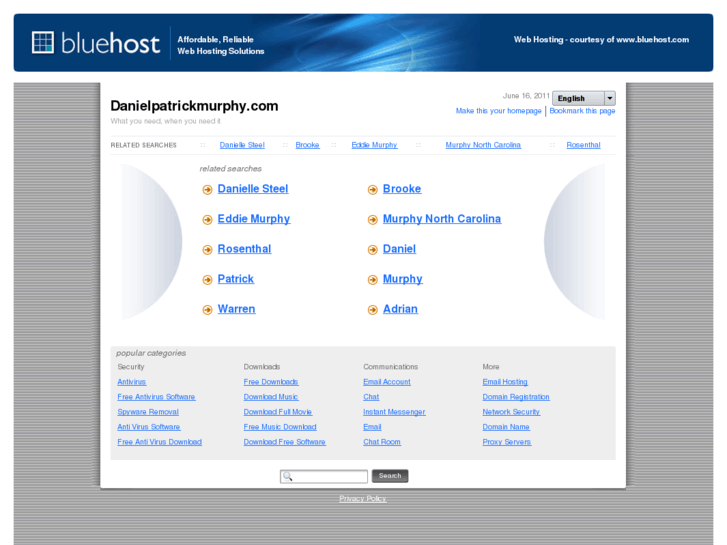Click the Search button
Screen dimensions: 727x545
point(390,476)
